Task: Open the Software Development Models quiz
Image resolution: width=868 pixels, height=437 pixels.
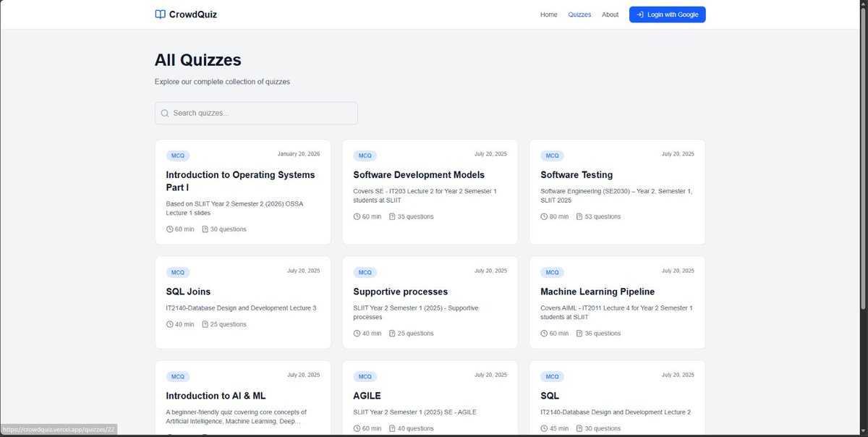Action: (x=419, y=175)
